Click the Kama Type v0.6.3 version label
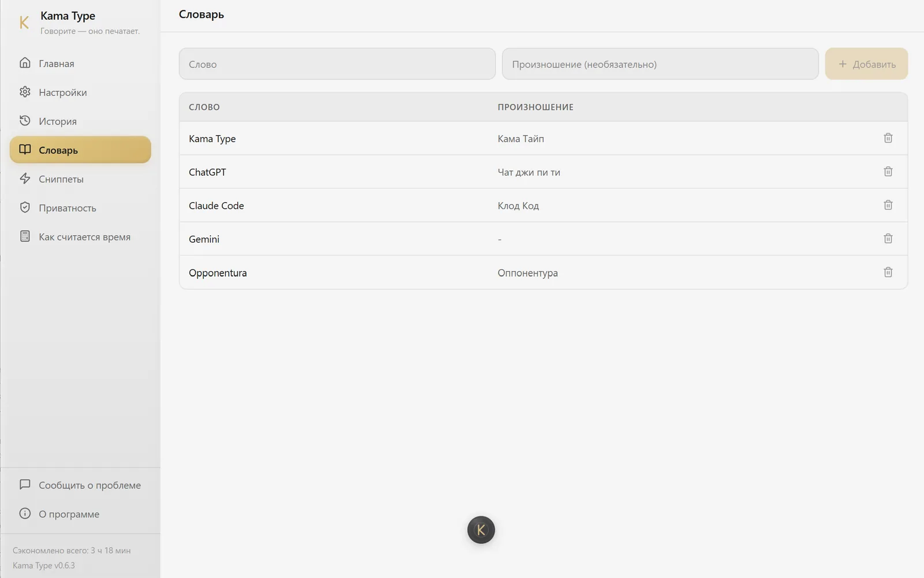This screenshot has width=924, height=578. click(x=44, y=565)
